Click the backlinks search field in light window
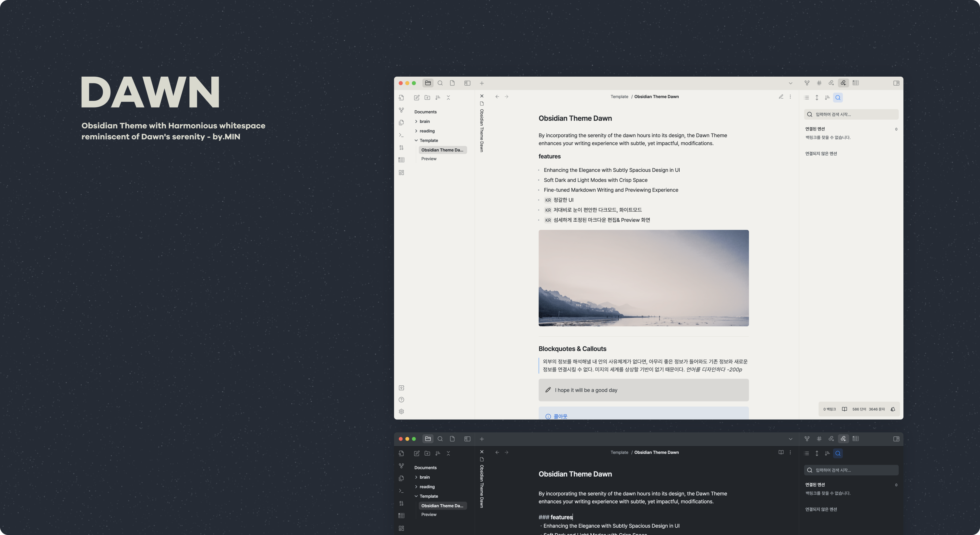The width and height of the screenshot is (980, 535). [851, 114]
